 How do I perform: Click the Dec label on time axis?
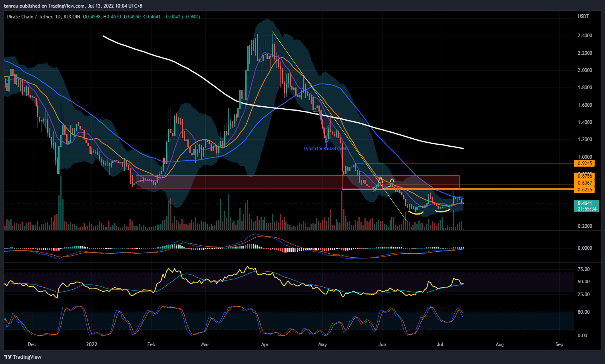pos(32,344)
